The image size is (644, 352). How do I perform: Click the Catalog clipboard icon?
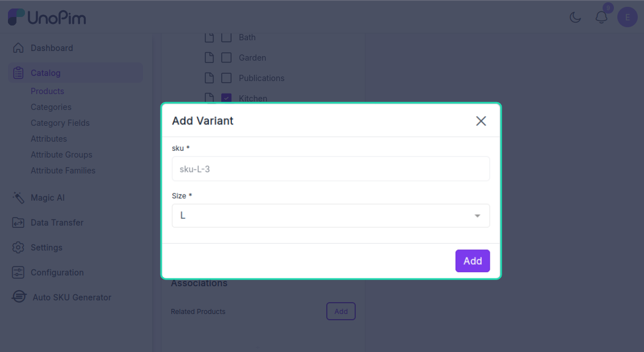click(x=18, y=73)
